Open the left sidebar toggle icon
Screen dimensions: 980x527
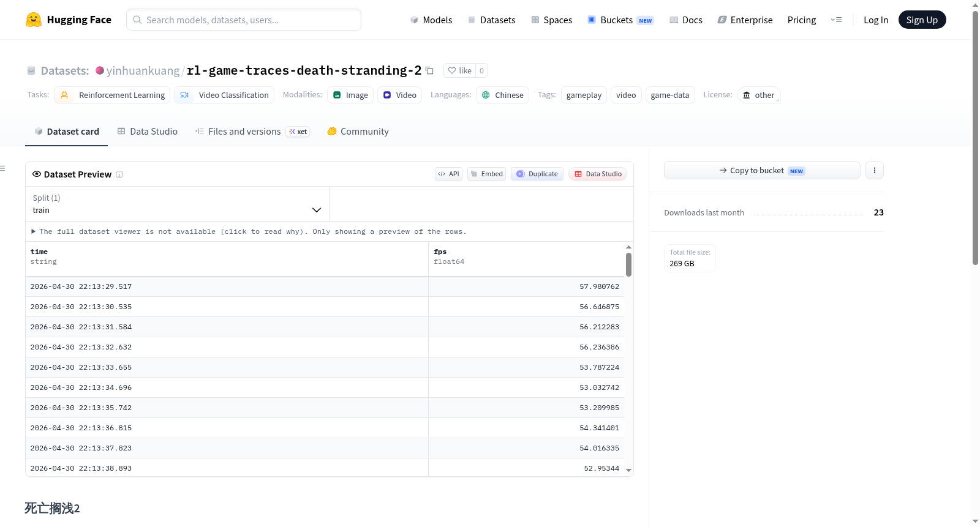[2, 168]
